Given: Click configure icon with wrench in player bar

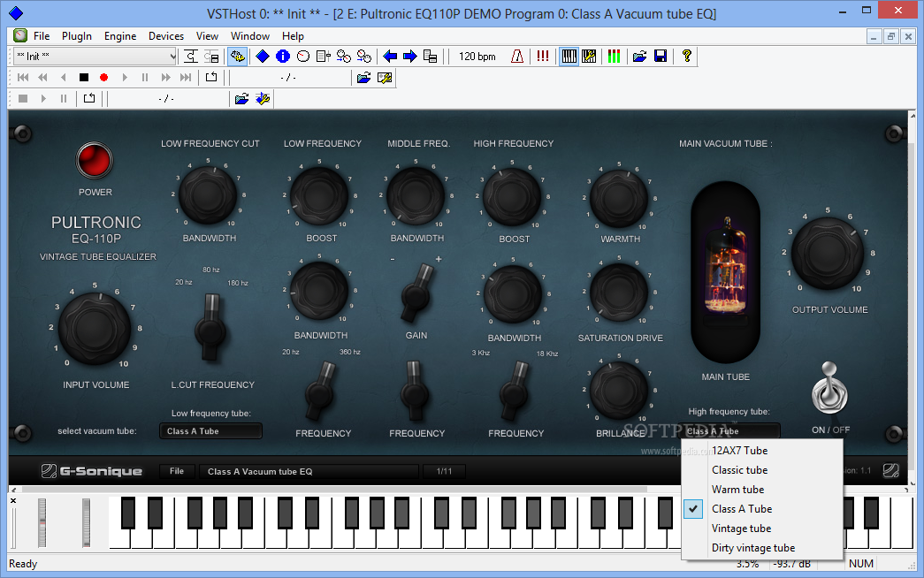Looking at the screenshot, I should click(x=385, y=78).
